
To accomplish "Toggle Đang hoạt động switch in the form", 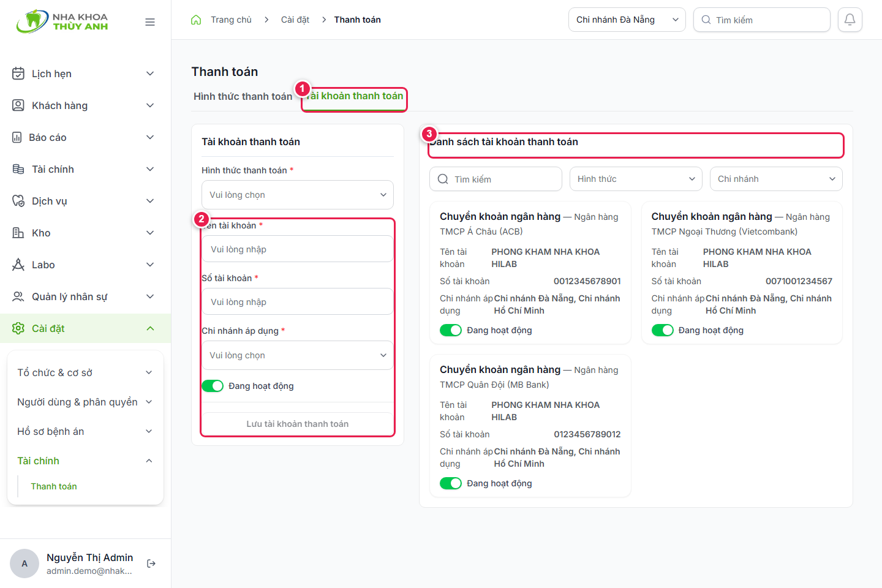I will click(x=213, y=386).
